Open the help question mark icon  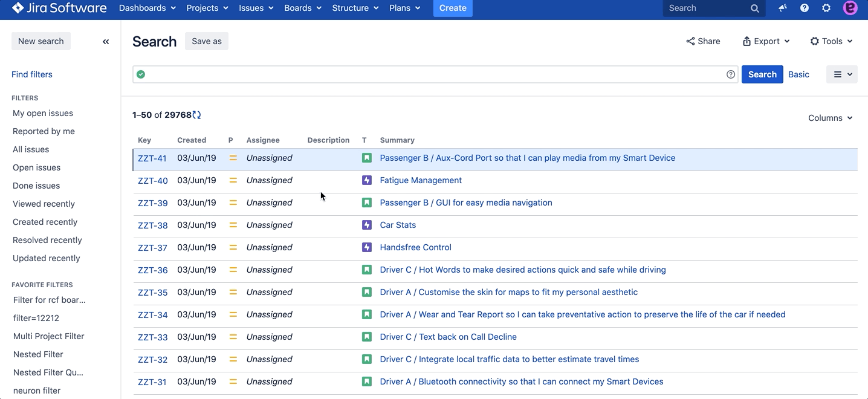pos(805,8)
